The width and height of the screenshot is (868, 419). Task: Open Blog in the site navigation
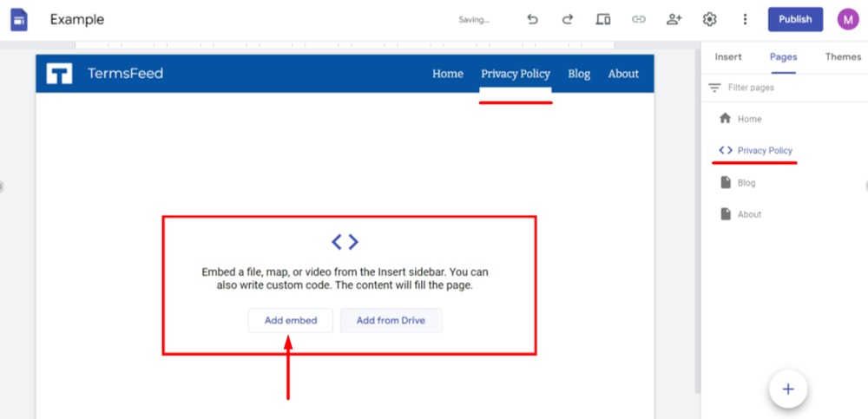click(x=579, y=74)
